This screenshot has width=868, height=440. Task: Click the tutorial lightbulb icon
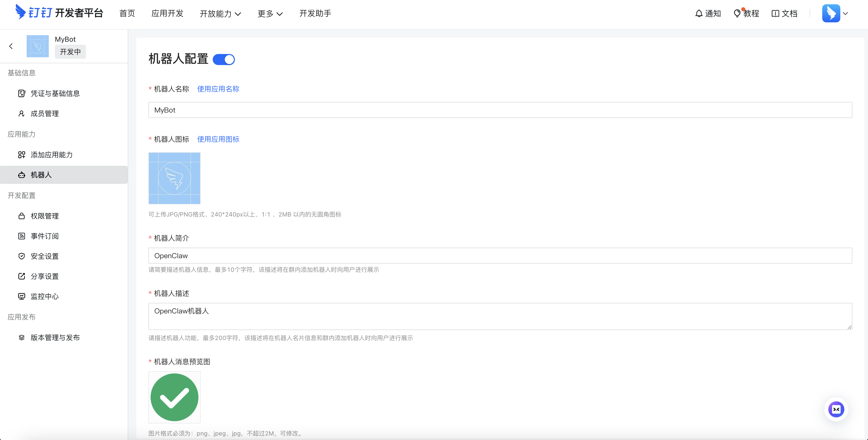[737, 14]
